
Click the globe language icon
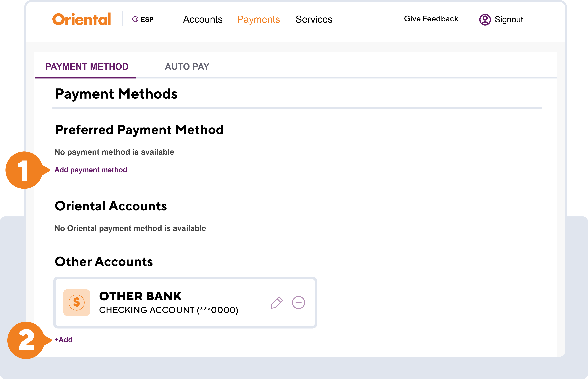(x=135, y=19)
